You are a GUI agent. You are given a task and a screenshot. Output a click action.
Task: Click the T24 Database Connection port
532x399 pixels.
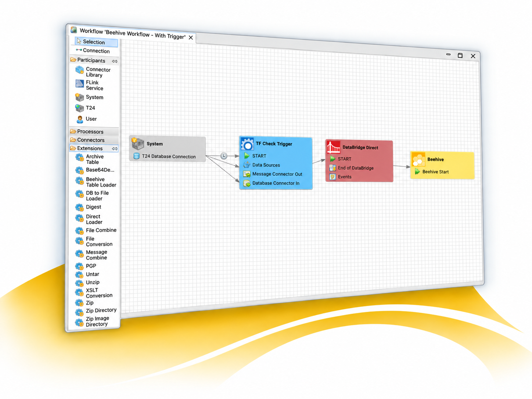coord(164,156)
